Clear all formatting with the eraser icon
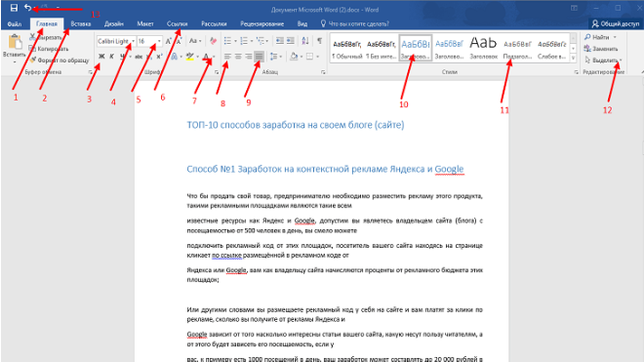 click(x=213, y=41)
